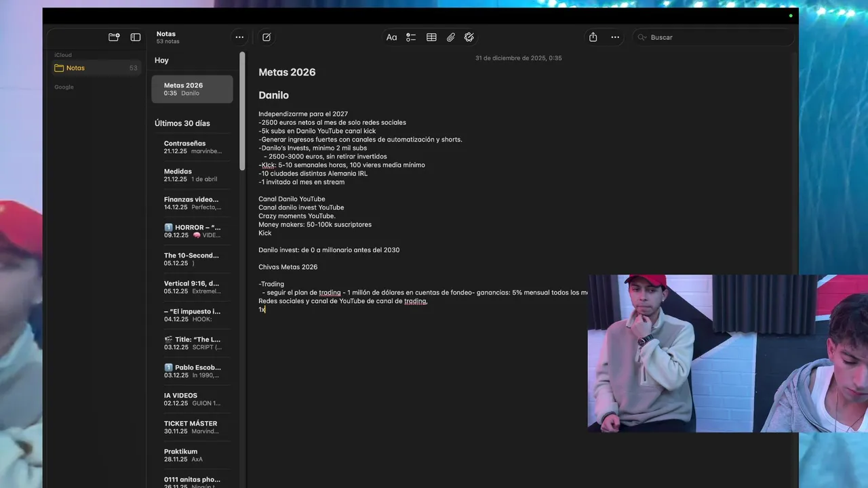Open the note list more options
Viewport: 868px width, 488px height.
click(x=239, y=37)
